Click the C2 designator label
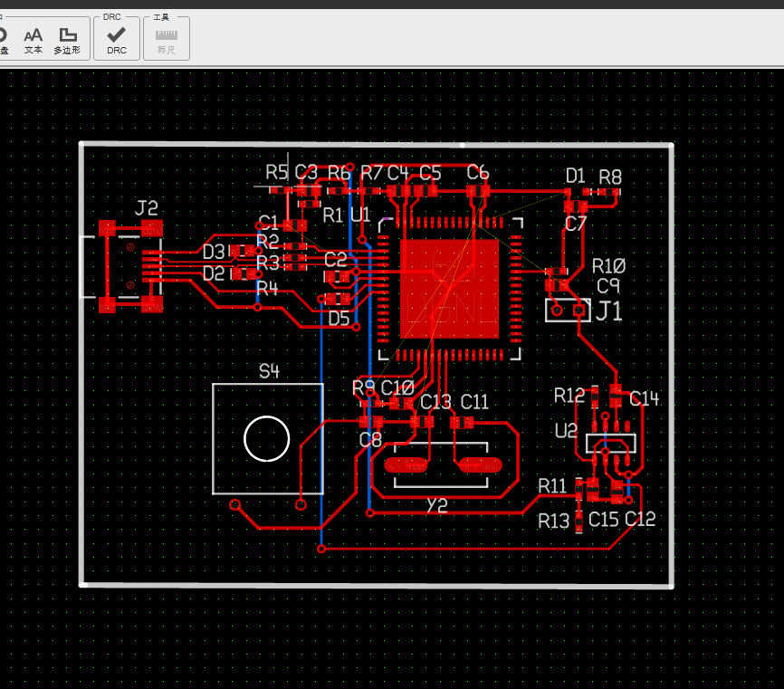 (x=335, y=260)
